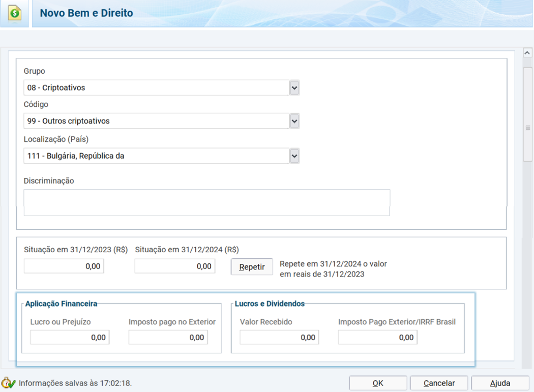Click the Lucro ou Prejuízo field
534x392 pixels.
pyautogui.click(x=70, y=337)
